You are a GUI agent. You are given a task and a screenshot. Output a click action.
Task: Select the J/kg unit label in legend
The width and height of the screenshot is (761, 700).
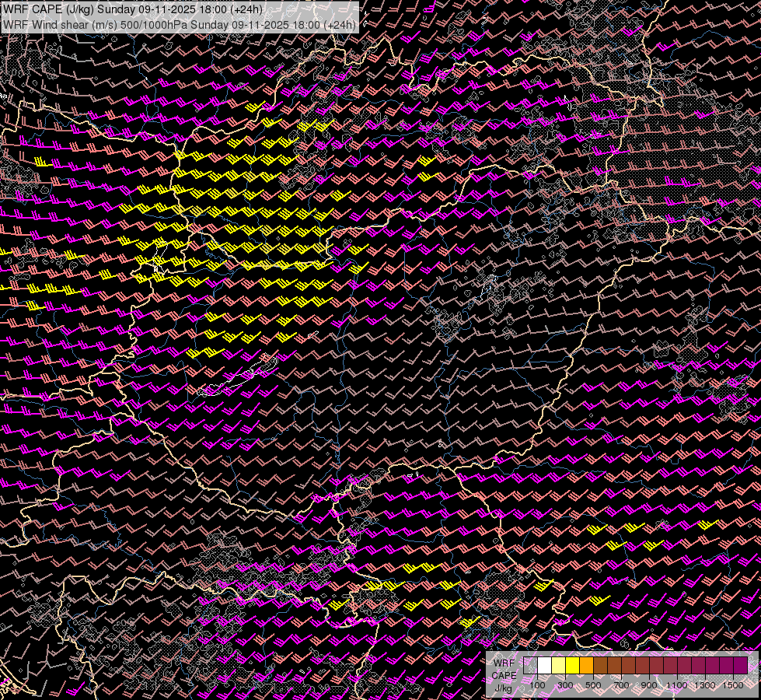click(504, 688)
